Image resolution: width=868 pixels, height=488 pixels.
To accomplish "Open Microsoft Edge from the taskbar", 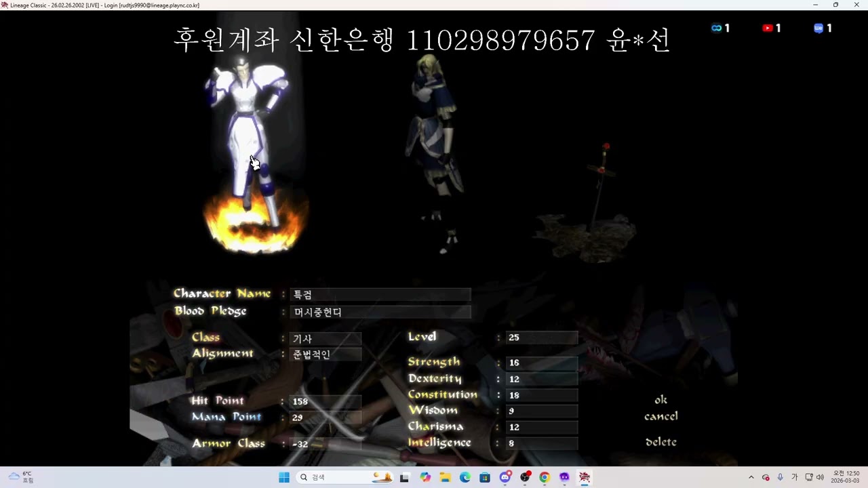I will (x=465, y=477).
